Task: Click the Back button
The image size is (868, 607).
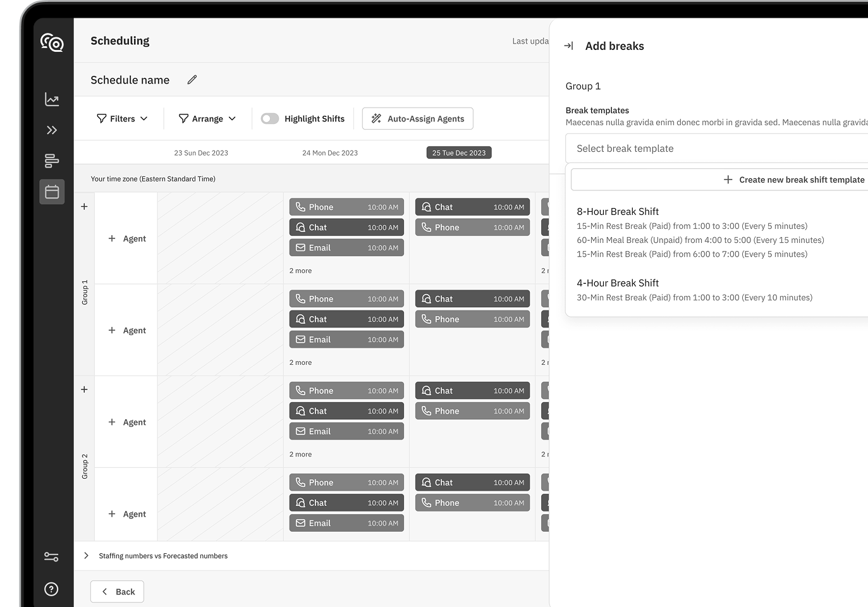Action: (x=118, y=592)
